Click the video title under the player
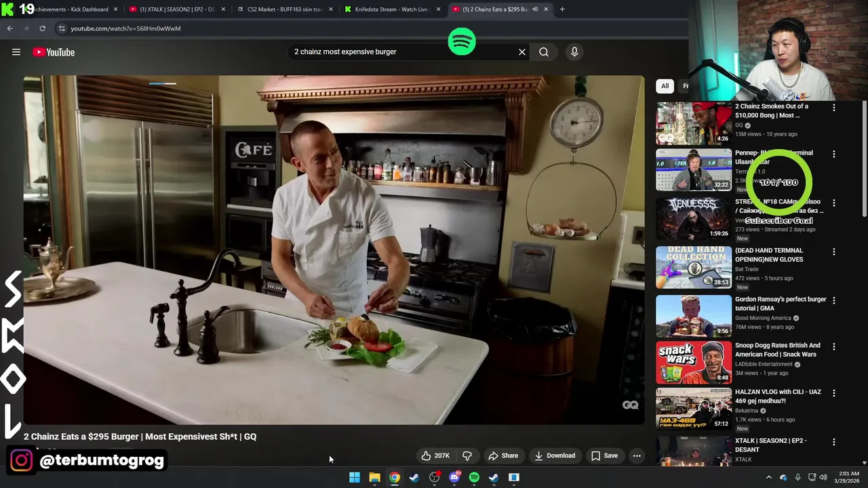The image size is (868, 488). [x=140, y=436]
